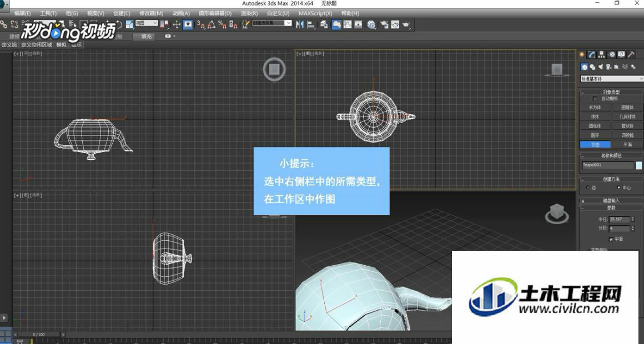The image size is (644, 344).
Task: Click the Mirror tool icon
Action: 299,24
